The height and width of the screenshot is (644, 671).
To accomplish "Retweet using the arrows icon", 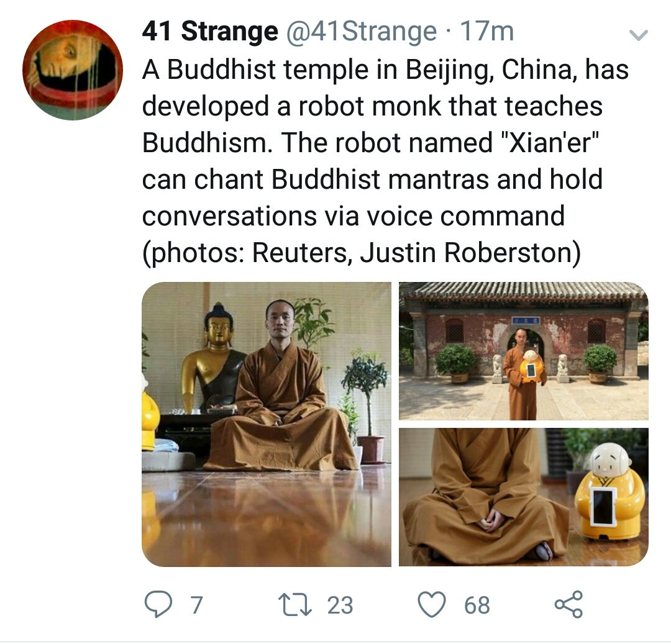I will 295,605.
